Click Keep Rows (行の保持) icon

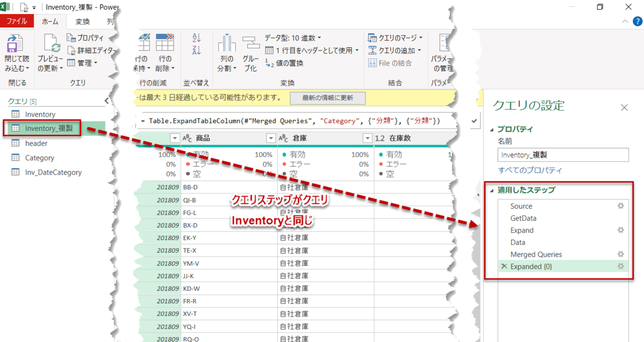(144, 42)
